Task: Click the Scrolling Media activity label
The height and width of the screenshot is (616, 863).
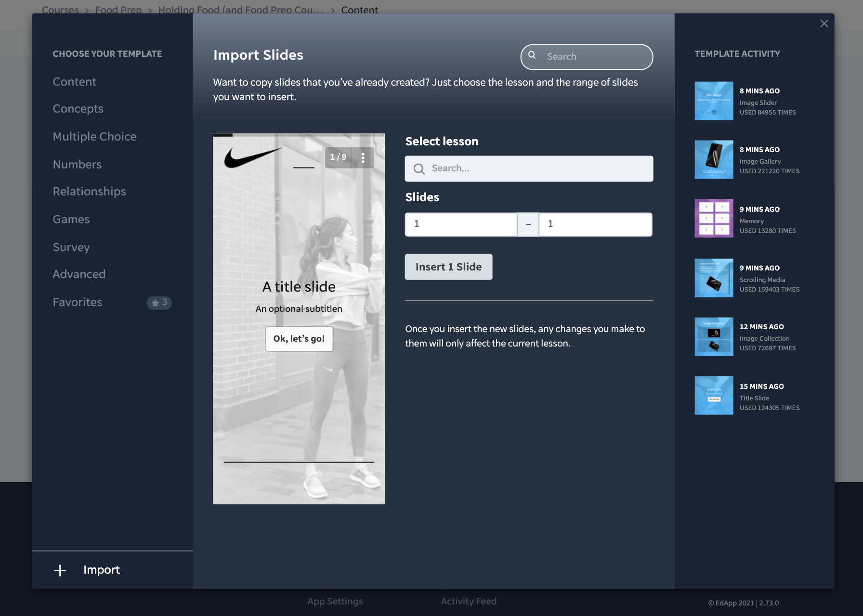Action: 762,280
